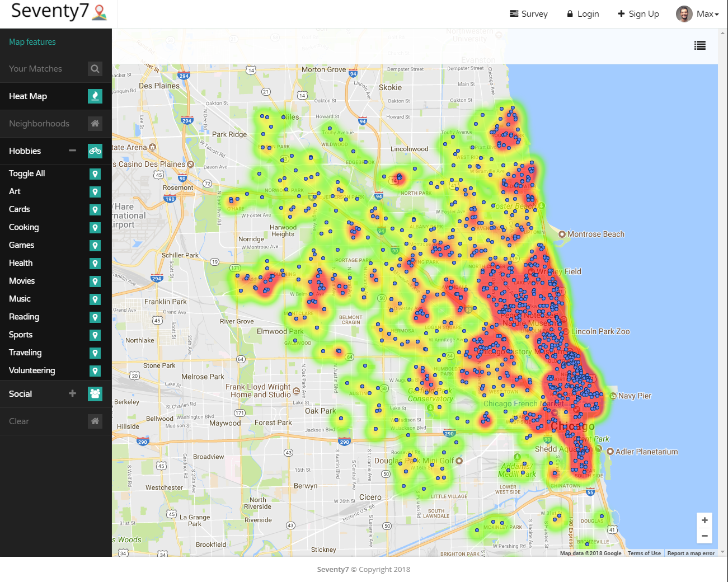
Task: Select the Login menu item
Action: click(x=583, y=14)
